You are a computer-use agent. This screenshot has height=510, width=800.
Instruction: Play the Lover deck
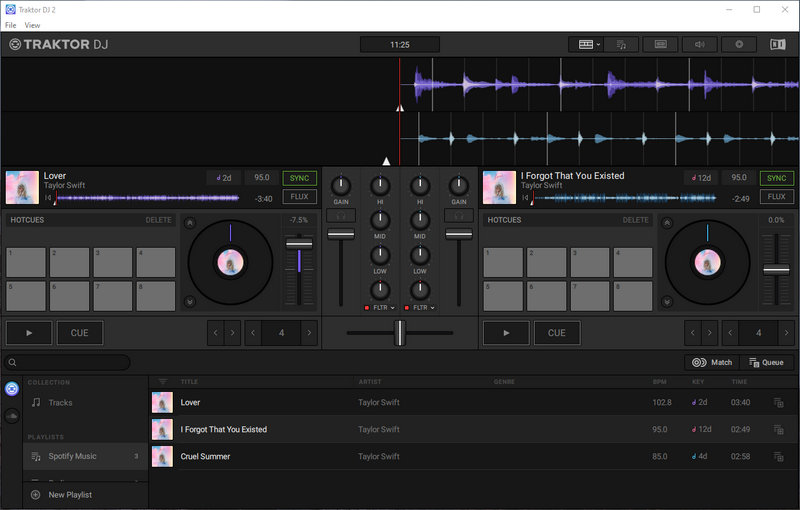29,333
